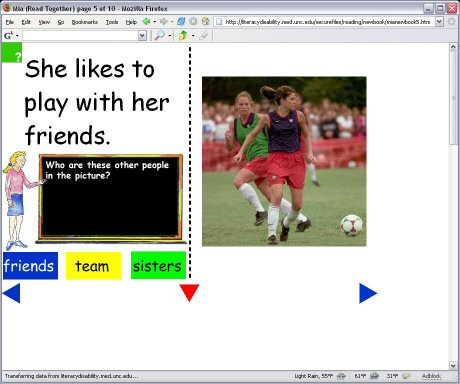Click the Google toolbar search field
The image size is (460, 384).
tap(80, 36)
